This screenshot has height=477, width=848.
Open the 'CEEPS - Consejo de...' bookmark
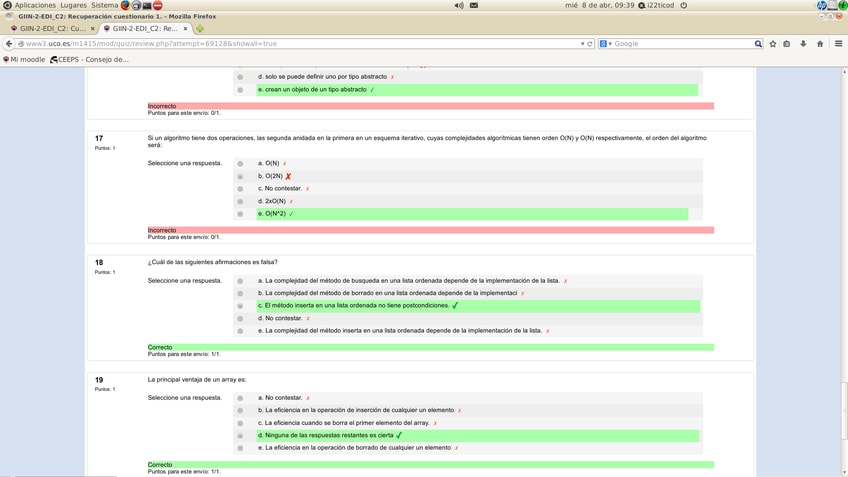coord(90,59)
